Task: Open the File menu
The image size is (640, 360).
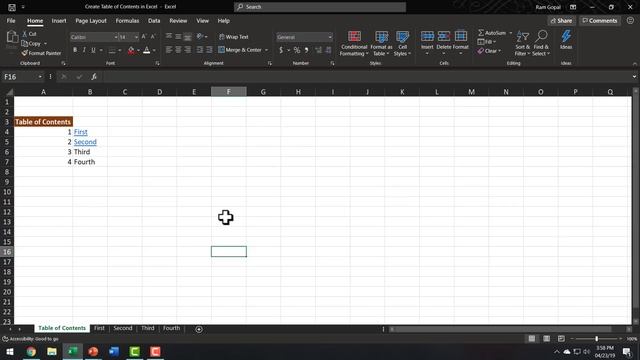Action: coord(11,21)
